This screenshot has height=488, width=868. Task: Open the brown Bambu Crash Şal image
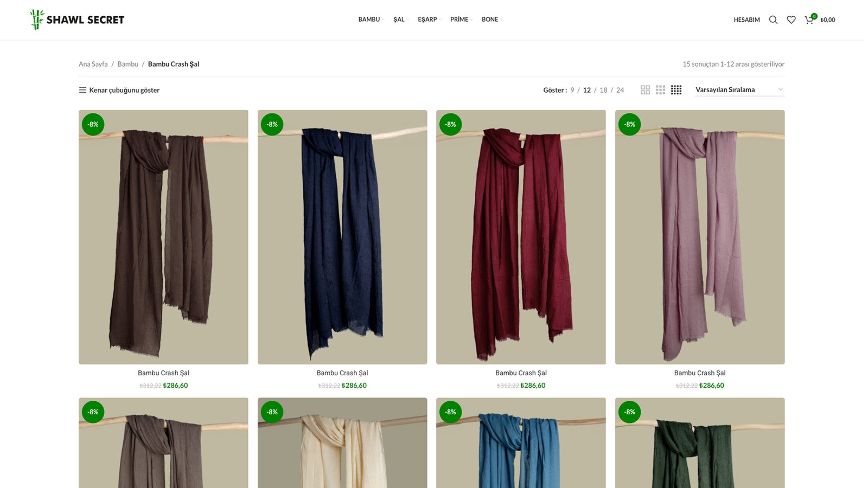[x=163, y=237]
